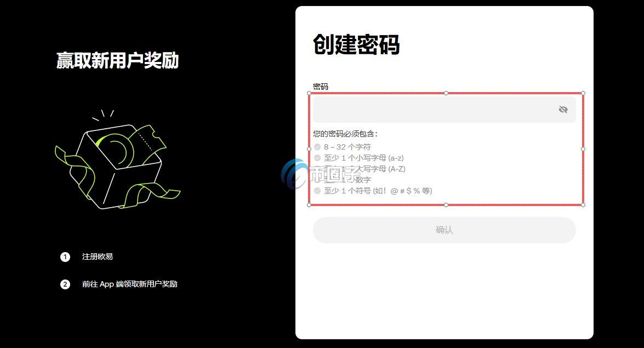Click the check circle beside the uppercase letter rule
The height and width of the screenshot is (348, 644).
tap(318, 169)
